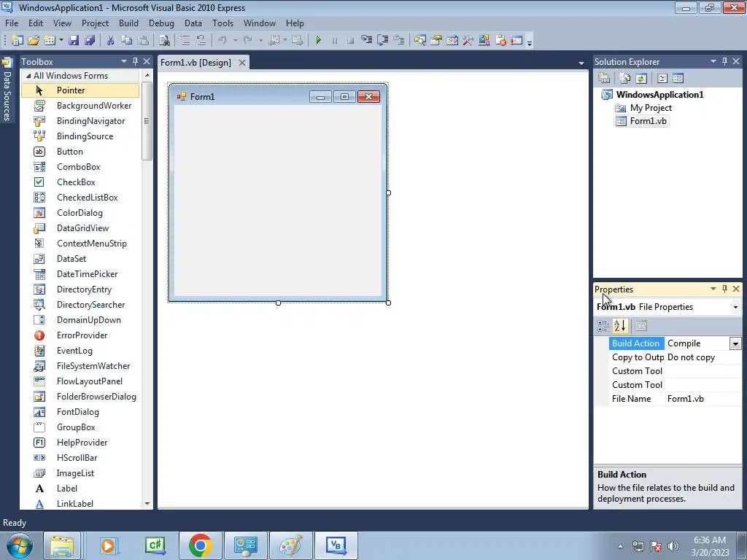Open Chrome from the taskbar
The image size is (747, 560).
200,545
